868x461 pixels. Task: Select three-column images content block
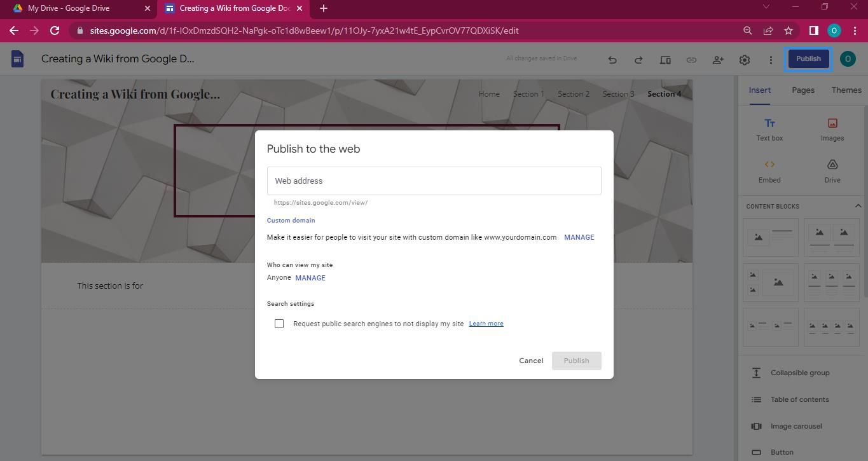tap(832, 282)
